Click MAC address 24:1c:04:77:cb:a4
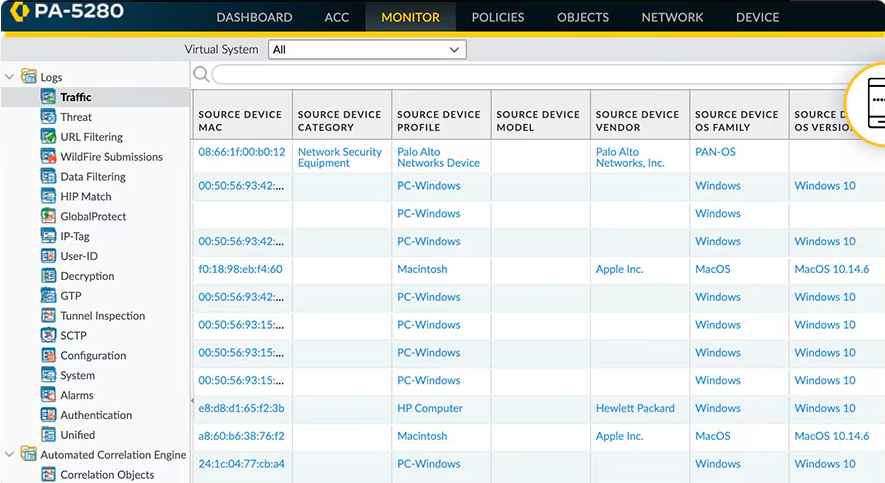Viewport: 885px width, 483px height. (241, 464)
